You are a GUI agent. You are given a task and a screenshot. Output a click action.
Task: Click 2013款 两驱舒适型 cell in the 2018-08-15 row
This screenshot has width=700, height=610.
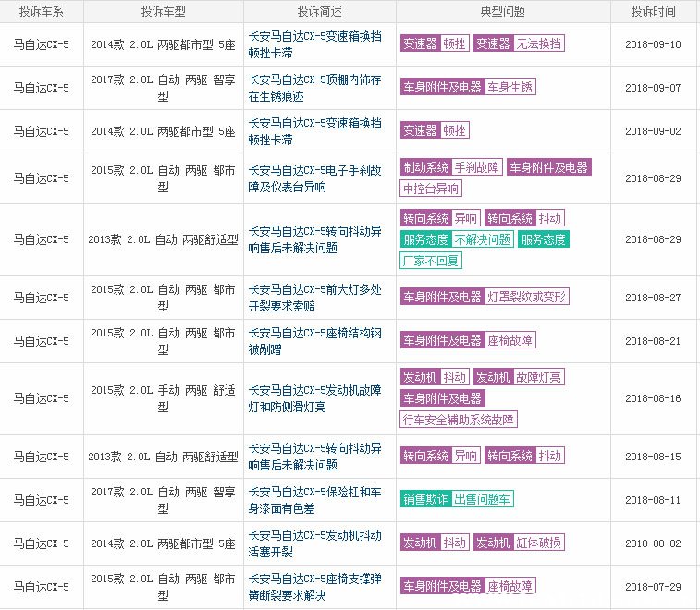[163, 457]
